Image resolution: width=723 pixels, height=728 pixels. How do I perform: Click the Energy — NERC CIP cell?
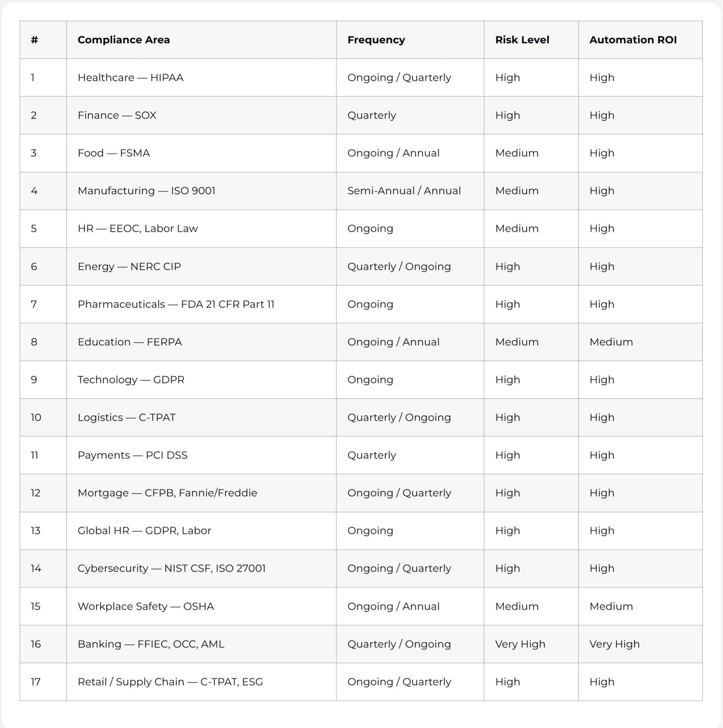point(129,267)
